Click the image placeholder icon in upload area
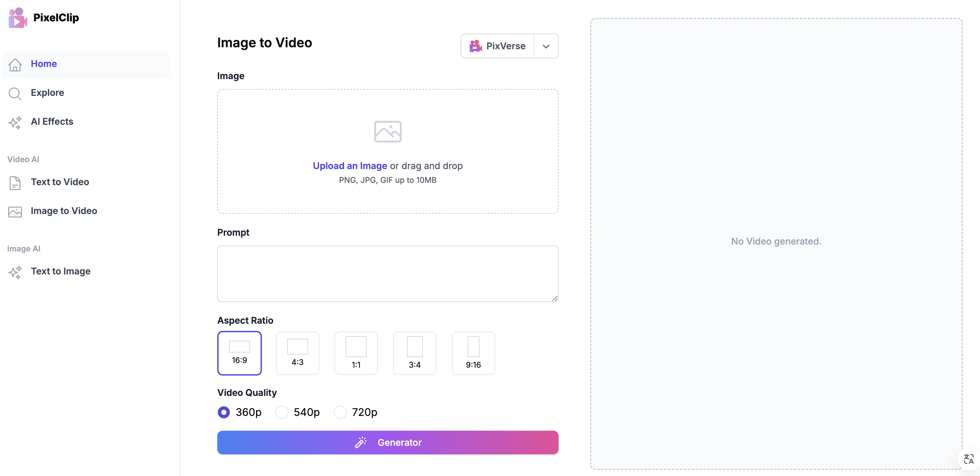 [387, 132]
